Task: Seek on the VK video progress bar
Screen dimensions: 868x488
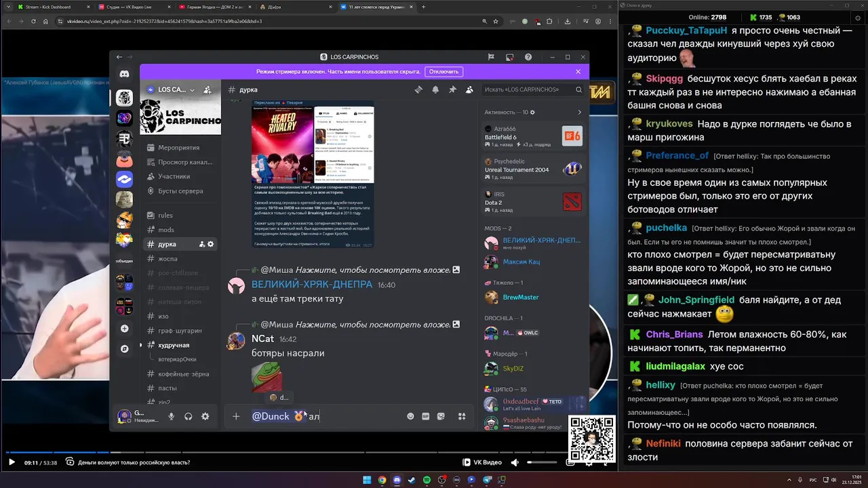Action: click(x=287, y=453)
